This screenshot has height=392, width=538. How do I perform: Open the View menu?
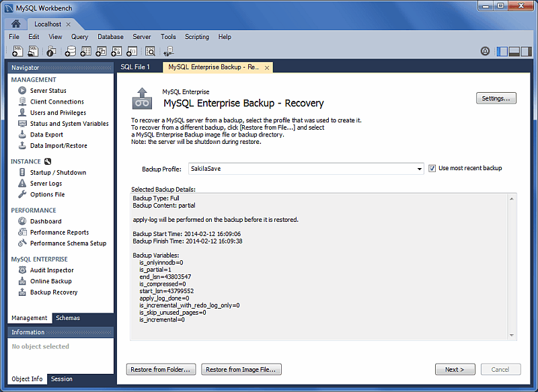tap(55, 37)
